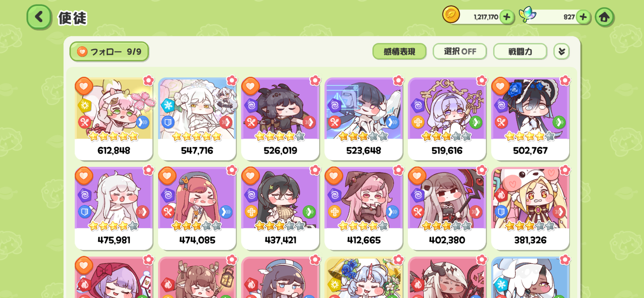
Task: Tap the crystal butterfly currency icon
Action: (527, 15)
